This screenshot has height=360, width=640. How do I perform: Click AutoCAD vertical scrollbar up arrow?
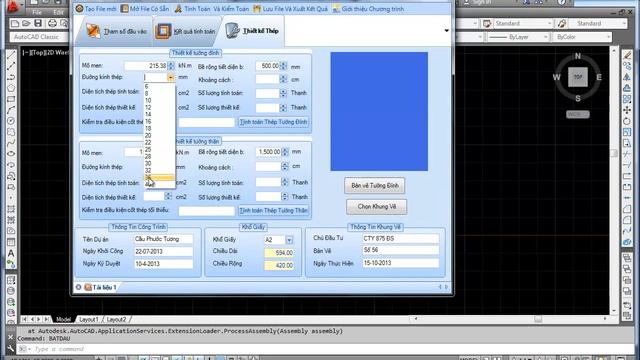pos(613,50)
